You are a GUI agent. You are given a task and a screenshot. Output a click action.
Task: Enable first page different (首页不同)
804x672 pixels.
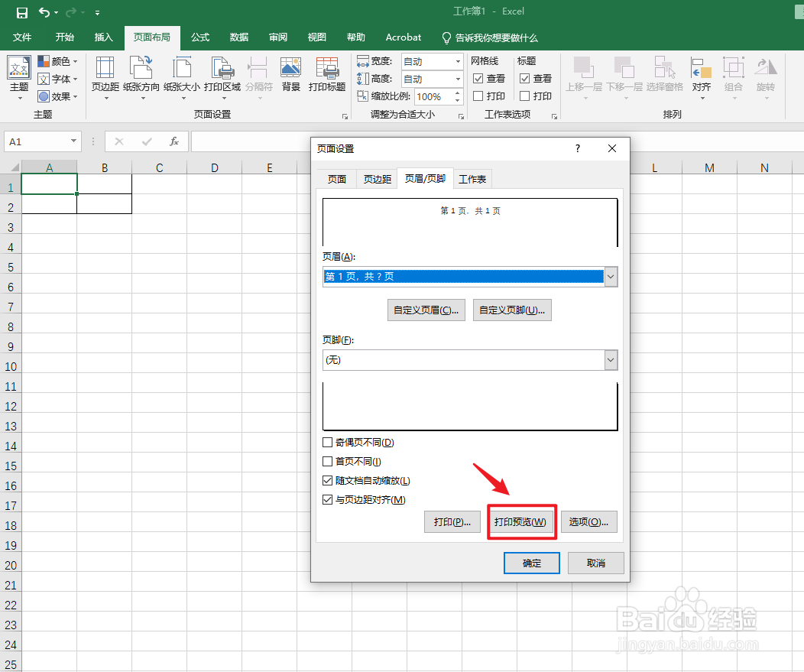[x=328, y=461]
